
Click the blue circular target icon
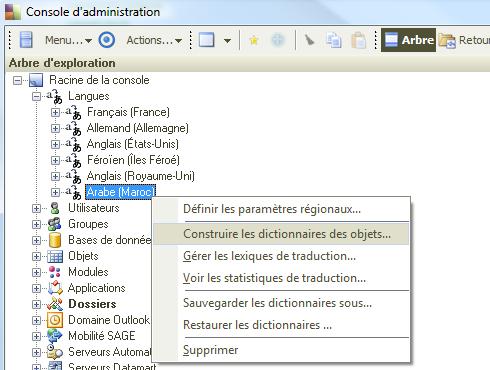(107, 40)
